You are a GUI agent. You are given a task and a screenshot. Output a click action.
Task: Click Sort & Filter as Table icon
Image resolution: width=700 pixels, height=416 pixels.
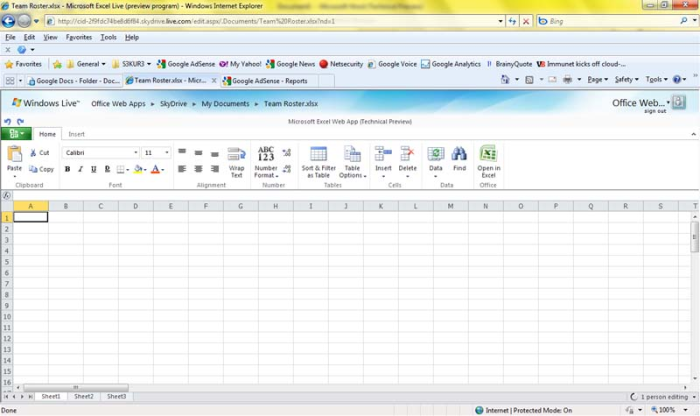tap(319, 154)
